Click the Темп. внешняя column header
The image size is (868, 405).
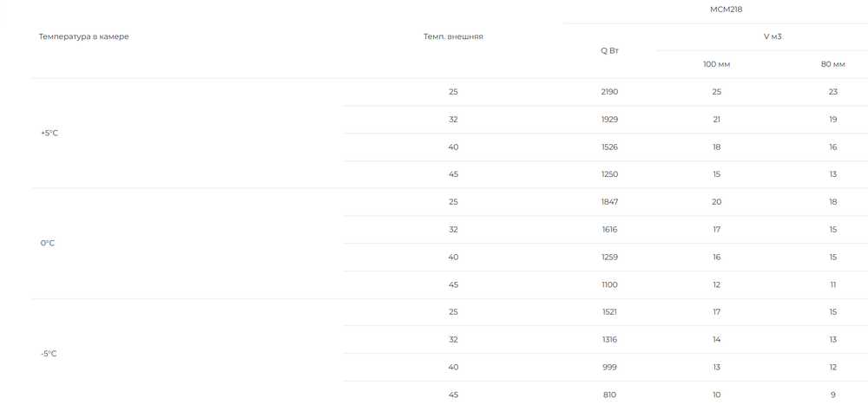[x=453, y=36]
